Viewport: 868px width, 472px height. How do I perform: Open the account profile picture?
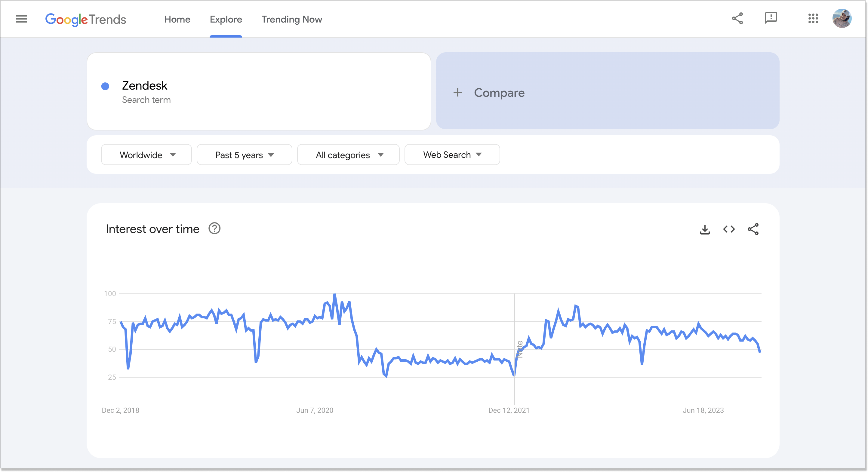click(842, 19)
